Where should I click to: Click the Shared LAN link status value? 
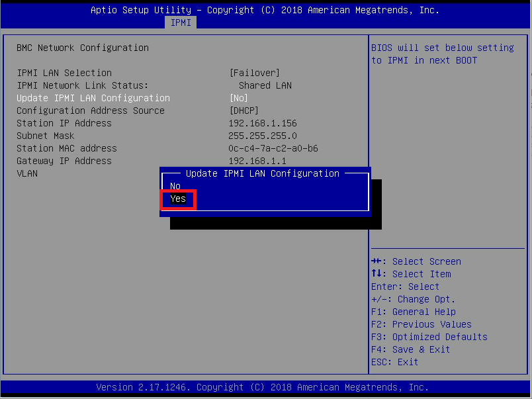coord(265,85)
